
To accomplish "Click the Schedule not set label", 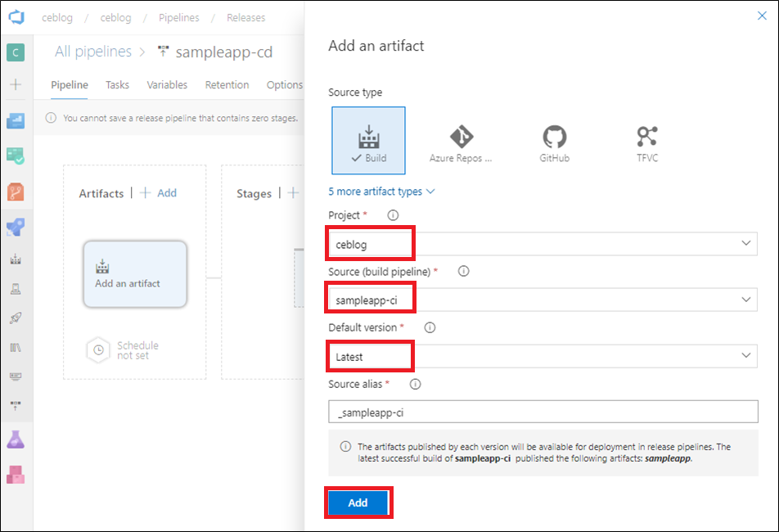I will [x=137, y=350].
